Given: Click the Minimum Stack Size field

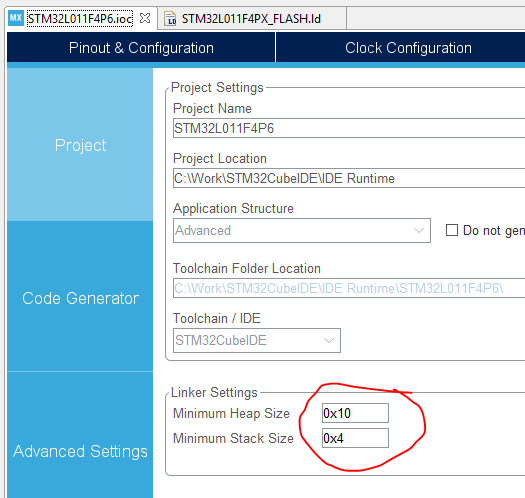Looking at the screenshot, I should (x=355, y=438).
